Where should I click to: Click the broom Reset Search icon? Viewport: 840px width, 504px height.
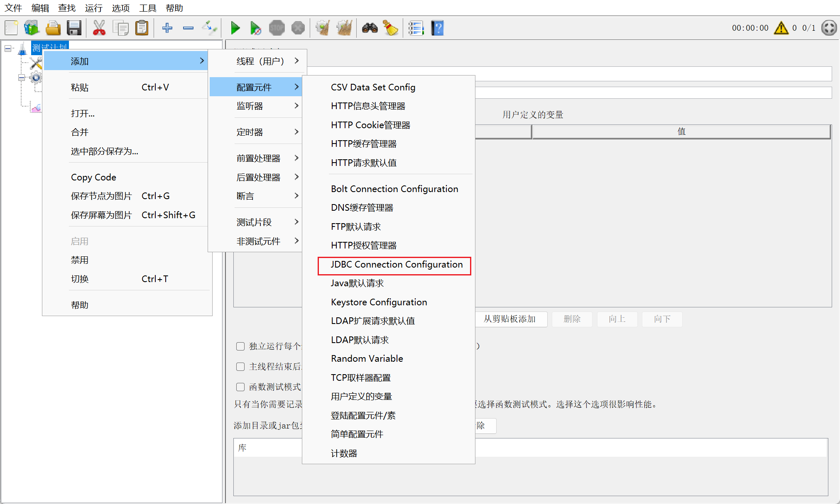tap(390, 28)
